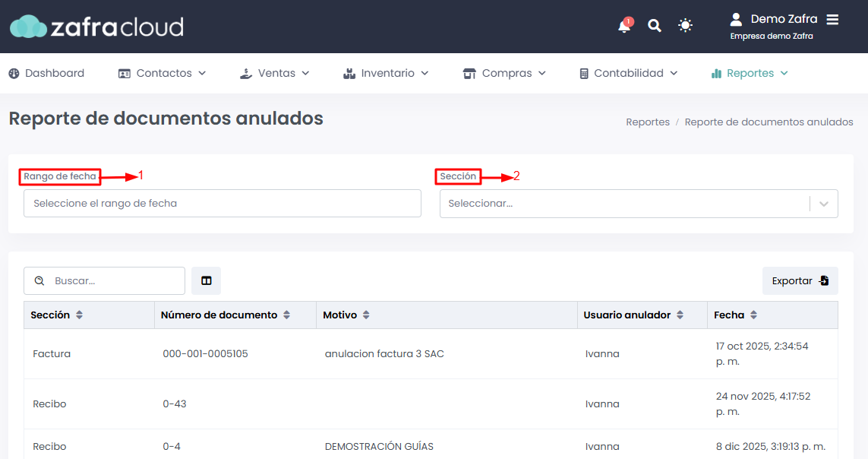868x459 pixels.
Task: Open the hamburger menu in header
Action: (x=832, y=20)
